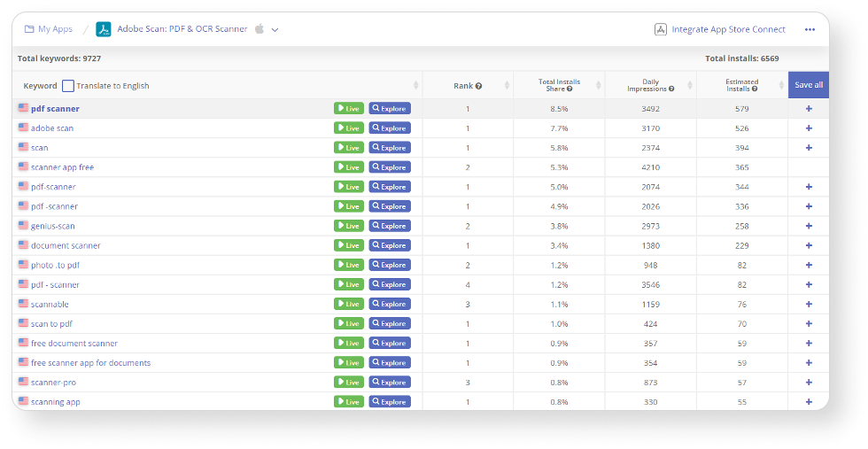Add 'scanning app' keyword plus icon
Screen dimensions: 868x449
[809, 402]
